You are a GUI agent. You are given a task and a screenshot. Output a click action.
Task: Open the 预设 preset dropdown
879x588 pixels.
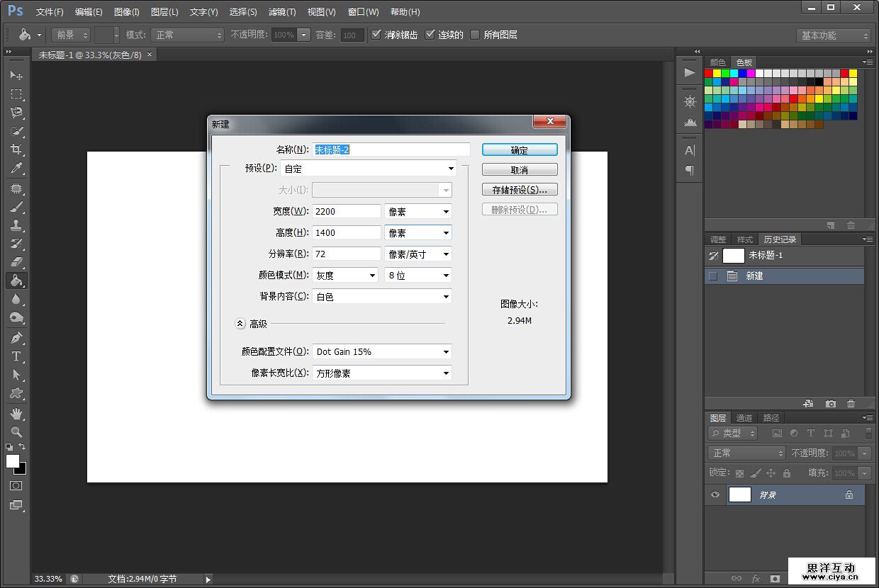[369, 169]
